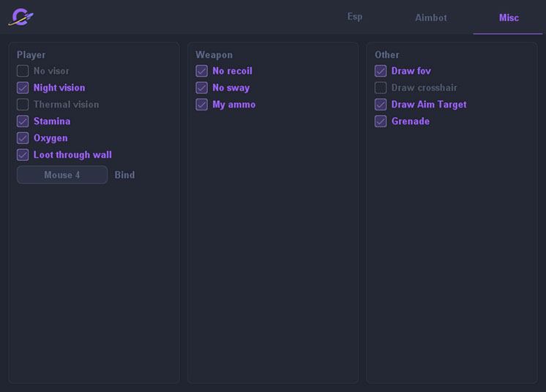Click the Weapon panel heading
This screenshot has width=546, height=392.
click(214, 55)
